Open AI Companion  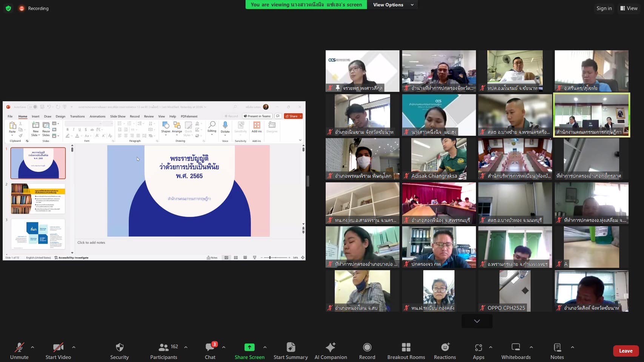[331, 351]
